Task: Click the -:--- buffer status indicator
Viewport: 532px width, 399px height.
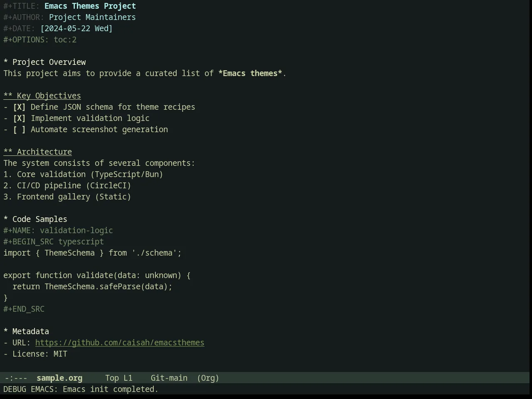Action: point(16,378)
